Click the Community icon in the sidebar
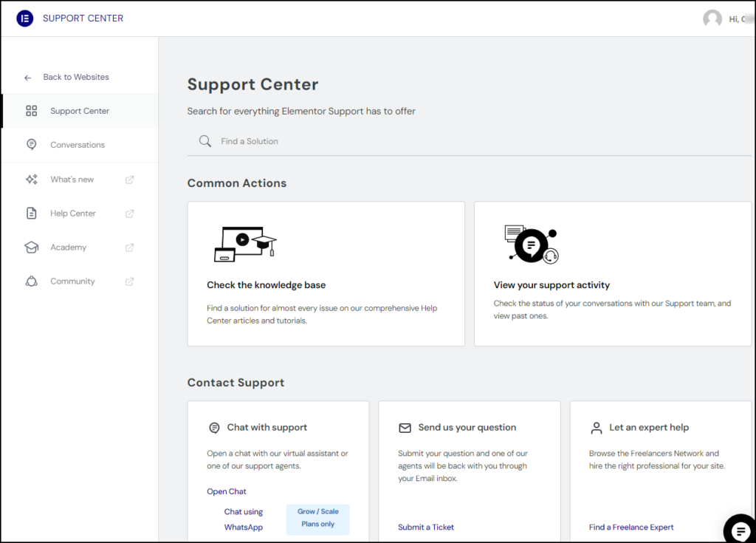This screenshot has height=543, width=756. pos(31,281)
